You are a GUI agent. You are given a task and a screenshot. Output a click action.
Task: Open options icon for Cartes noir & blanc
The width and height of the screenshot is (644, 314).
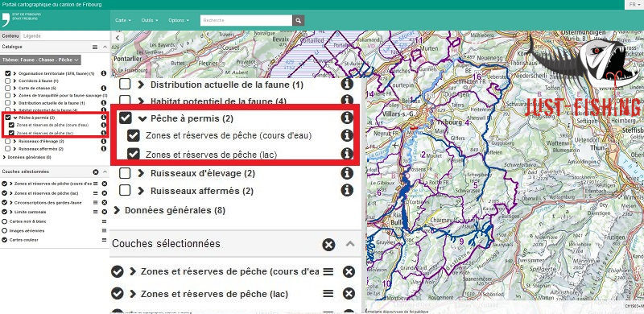click(x=105, y=221)
